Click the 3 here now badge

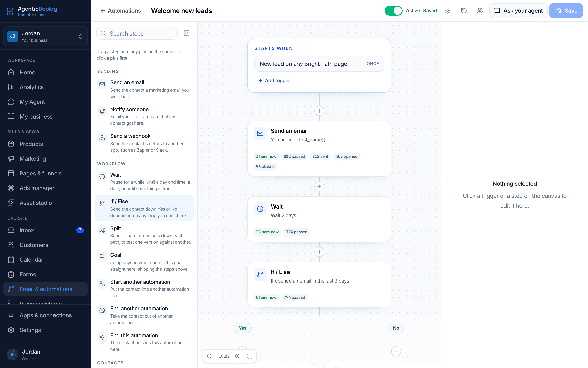click(266, 156)
